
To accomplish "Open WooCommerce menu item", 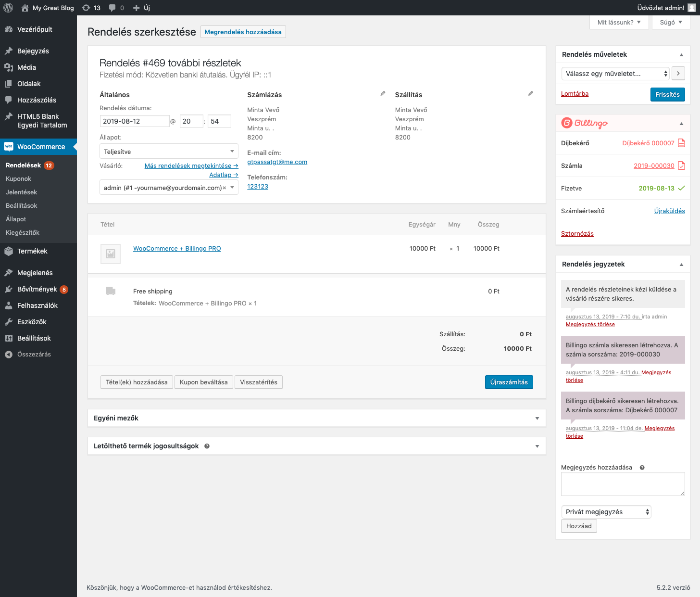I will tap(38, 147).
